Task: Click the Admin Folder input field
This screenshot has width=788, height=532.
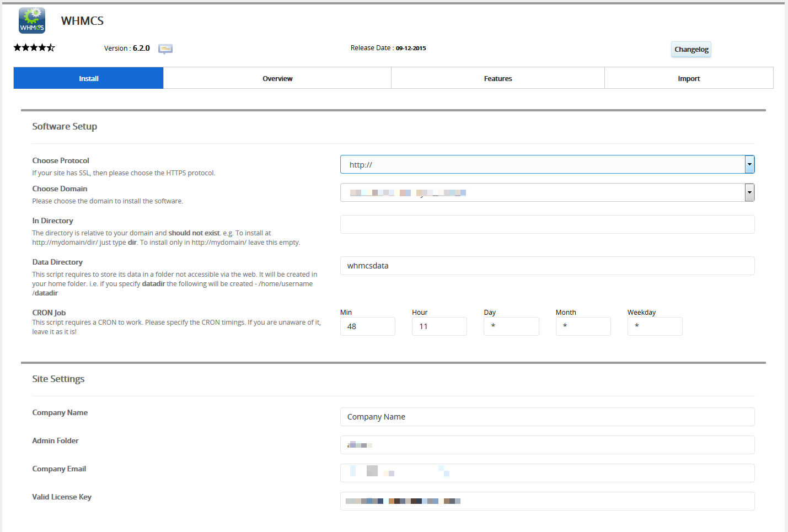Action: tap(547, 445)
